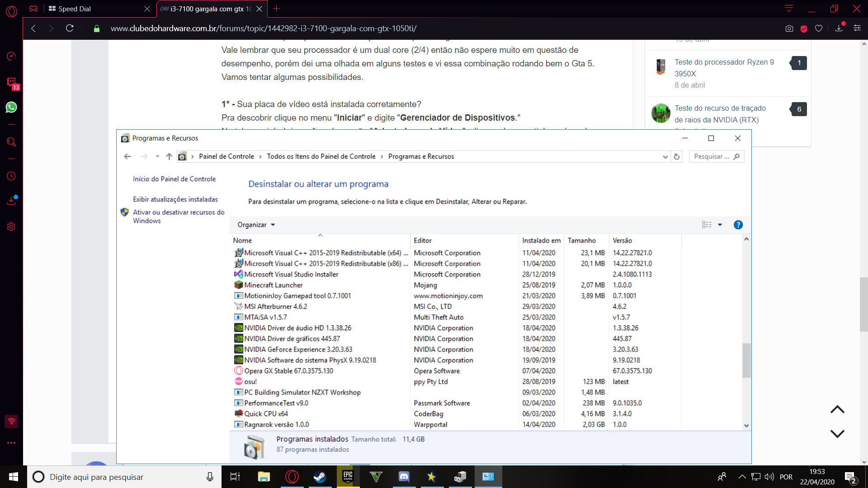
Task: Click the ad blocker shield icon
Action: point(804,28)
